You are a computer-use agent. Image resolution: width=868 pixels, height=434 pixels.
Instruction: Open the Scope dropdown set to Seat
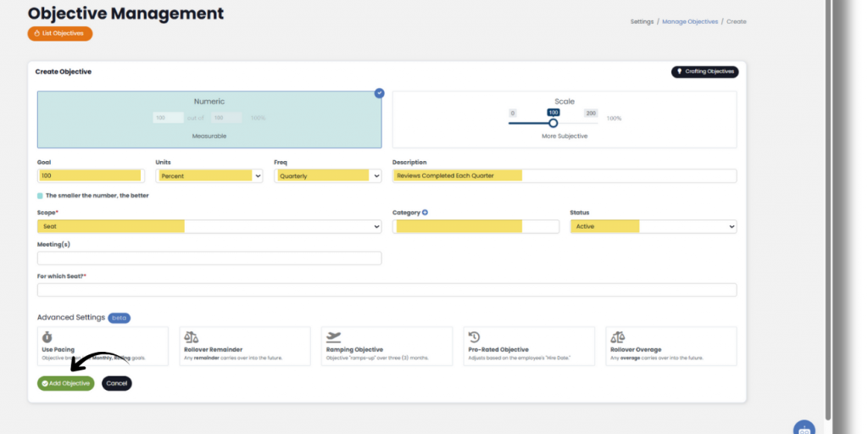209,227
